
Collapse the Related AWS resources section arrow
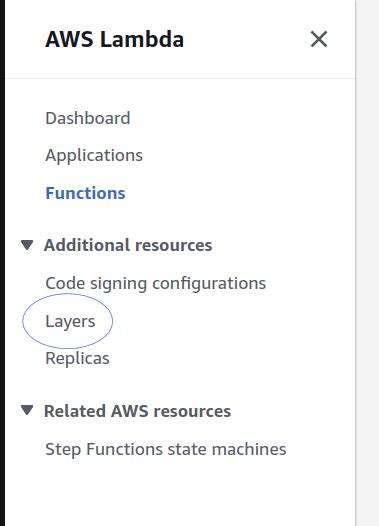(27, 410)
